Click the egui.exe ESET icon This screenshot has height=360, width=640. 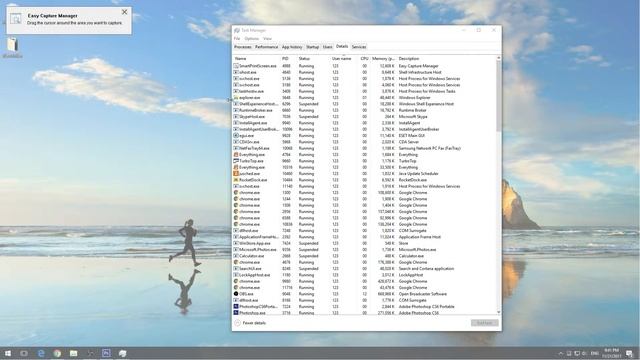point(236,136)
